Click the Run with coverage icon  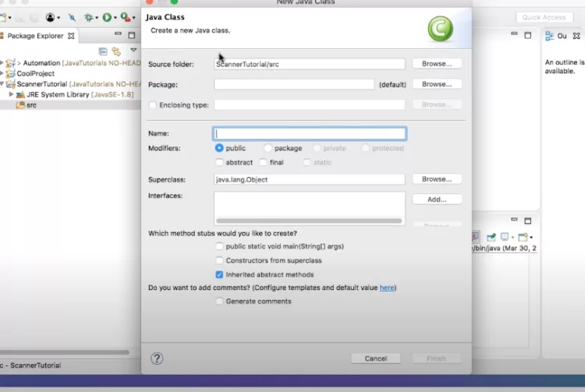pyautogui.click(x=125, y=17)
